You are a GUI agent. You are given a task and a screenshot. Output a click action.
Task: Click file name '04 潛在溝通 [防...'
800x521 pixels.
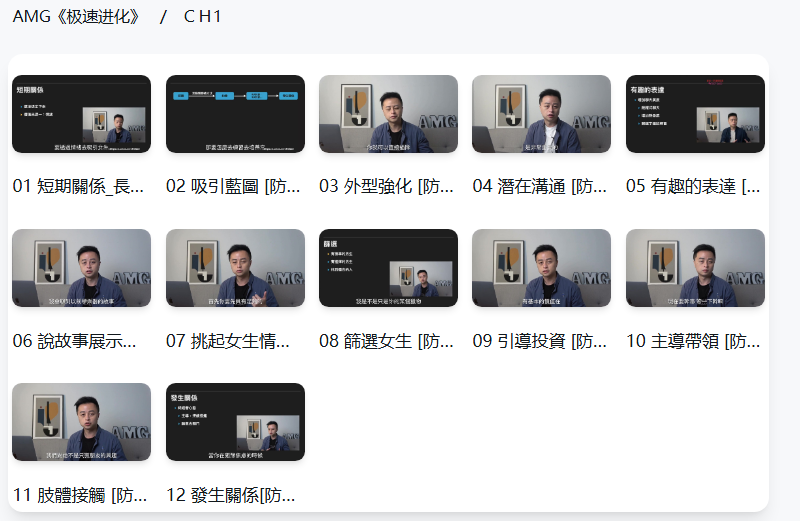(x=540, y=187)
